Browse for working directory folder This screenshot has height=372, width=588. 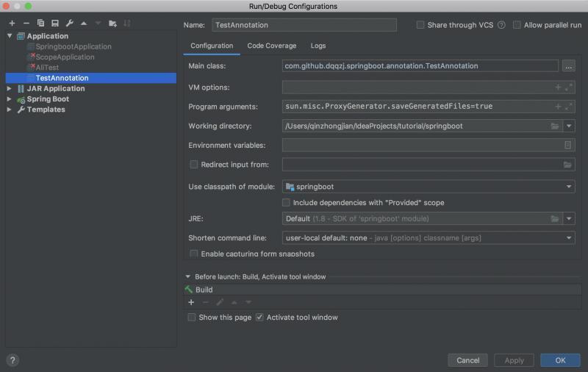tap(555, 126)
